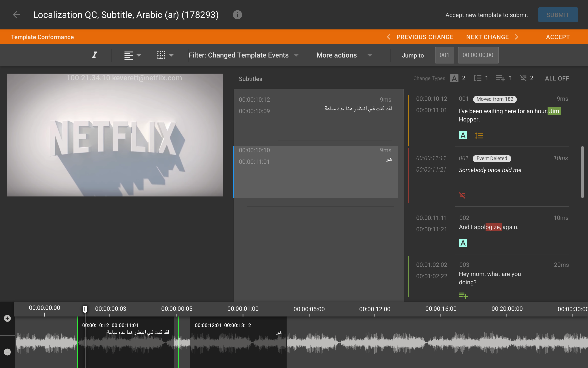This screenshot has height=368, width=588.
Task: Click the SUBMIT button
Action: click(x=558, y=15)
